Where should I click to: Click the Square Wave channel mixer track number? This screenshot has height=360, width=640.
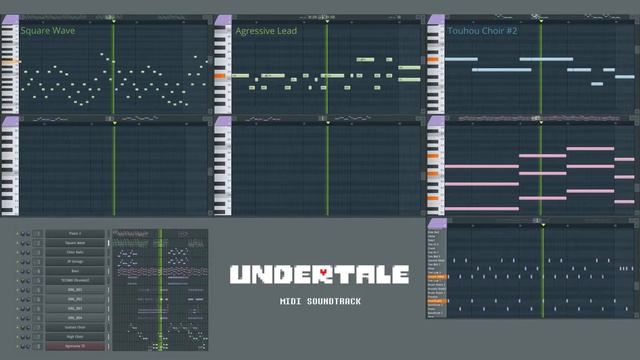pyautogui.click(x=38, y=243)
